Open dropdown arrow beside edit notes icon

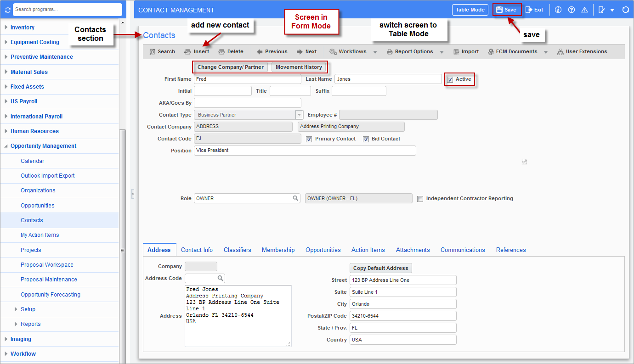[612, 10]
